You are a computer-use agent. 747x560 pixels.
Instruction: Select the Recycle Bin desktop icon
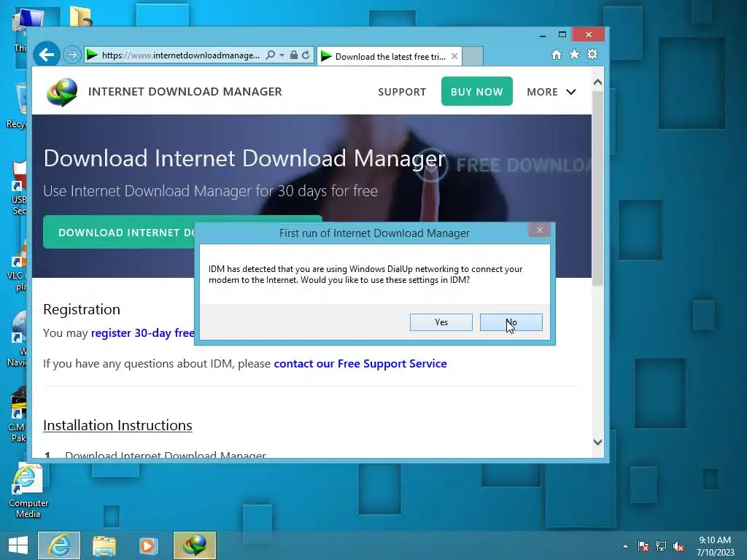pos(18,106)
